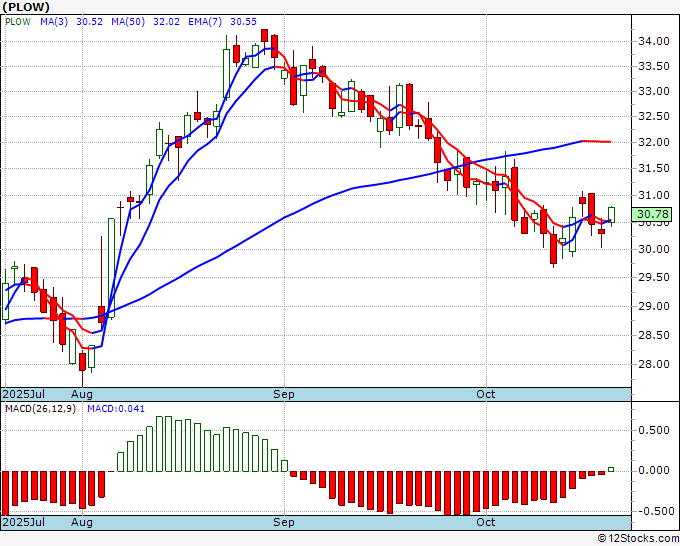Click the EMA(7) value 30.55

pos(243,22)
